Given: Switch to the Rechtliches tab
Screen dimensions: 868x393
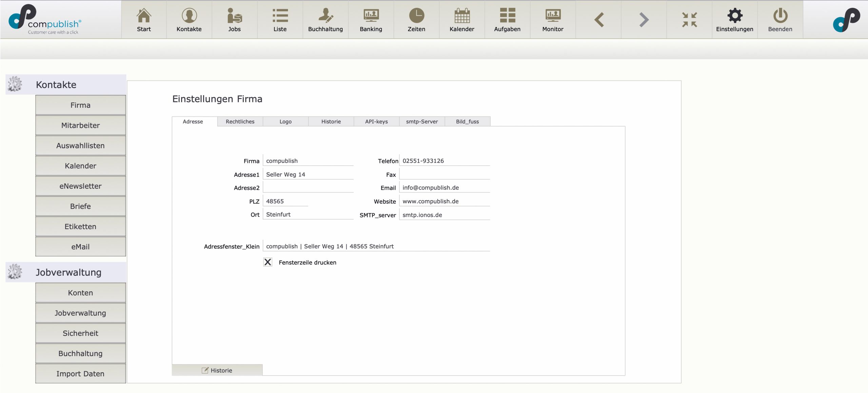Looking at the screenshot, I should click(240, 121).
